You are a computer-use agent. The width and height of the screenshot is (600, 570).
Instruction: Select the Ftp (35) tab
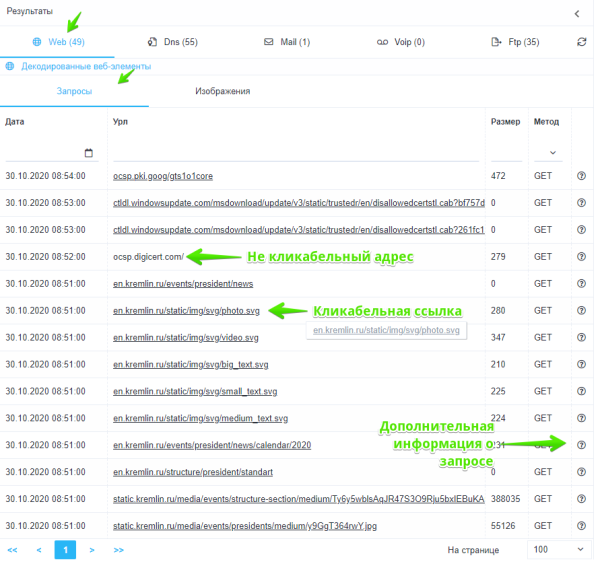pyautogui.click(x=516, y=42)
